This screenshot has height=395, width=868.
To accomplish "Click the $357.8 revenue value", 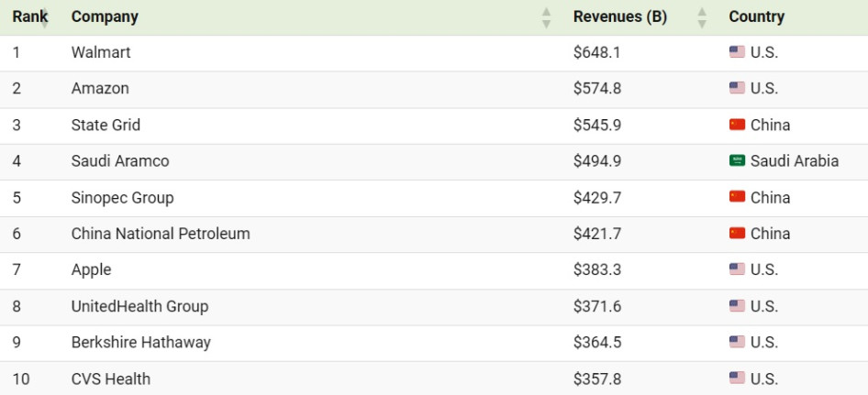I will tap(596, 379).
